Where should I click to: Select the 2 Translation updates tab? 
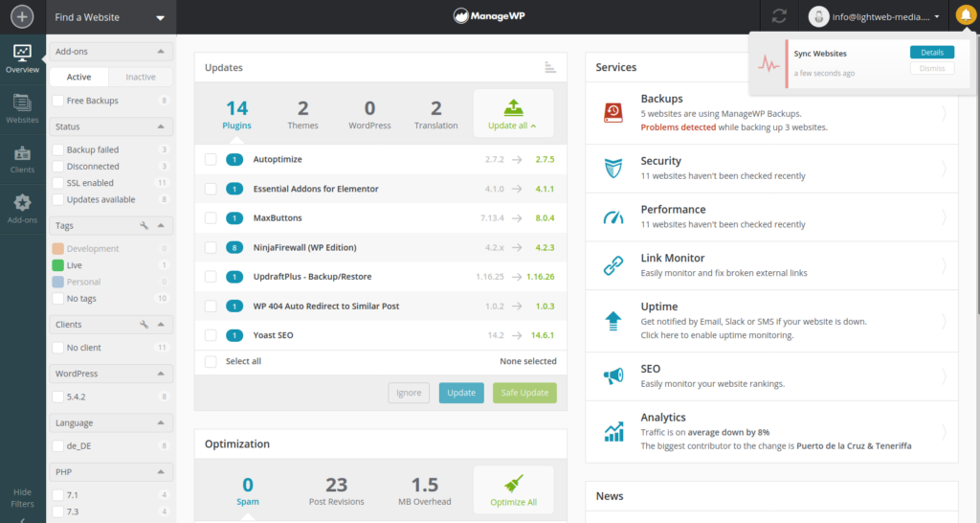pyautogui.click(x=436, y=115)
